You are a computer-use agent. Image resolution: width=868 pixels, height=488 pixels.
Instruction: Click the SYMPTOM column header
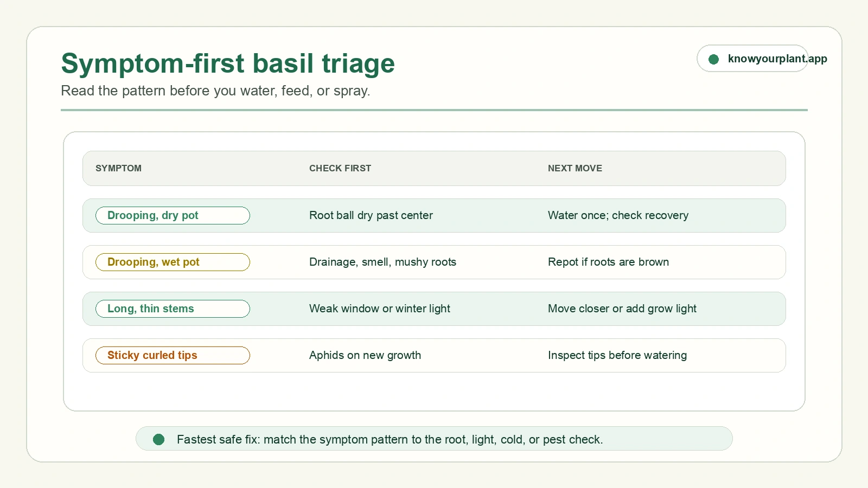118,168
